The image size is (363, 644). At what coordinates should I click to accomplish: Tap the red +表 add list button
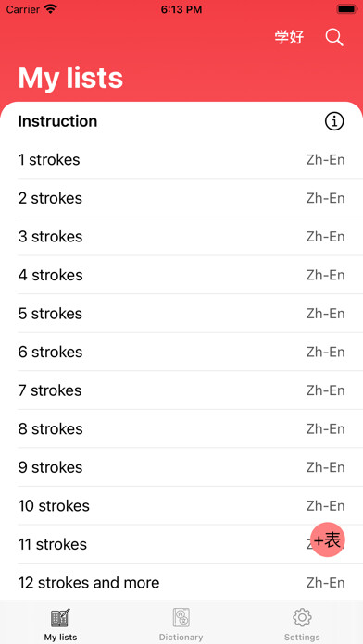click(x=328, y=539)
